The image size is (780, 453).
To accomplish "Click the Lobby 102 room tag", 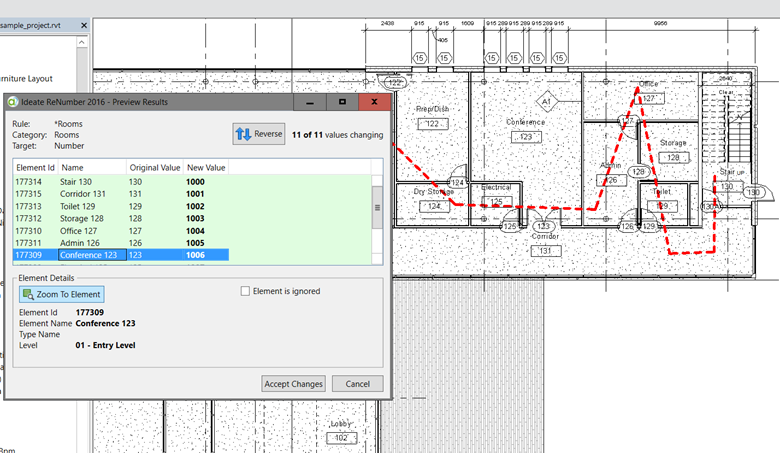I will [x=341, y=438].
